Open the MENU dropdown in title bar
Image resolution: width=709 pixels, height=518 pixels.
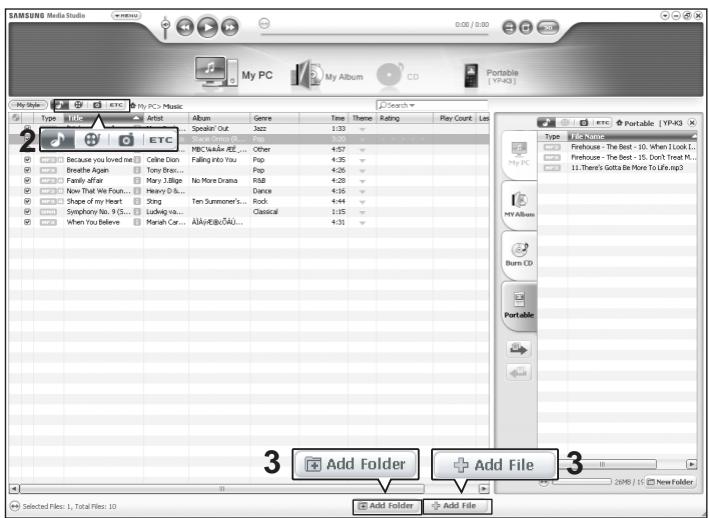pyautogui.click(x=126, y=15)
